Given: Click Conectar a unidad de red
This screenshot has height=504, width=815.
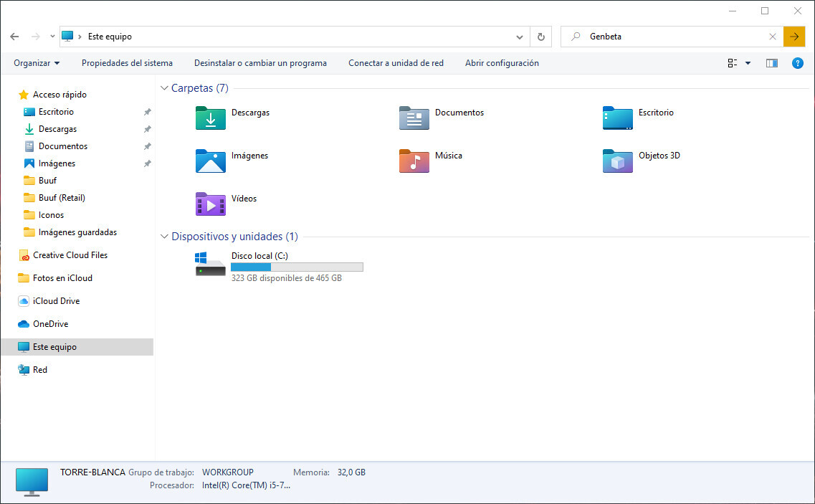Looking at the screenshot, I should coord(396,63).
